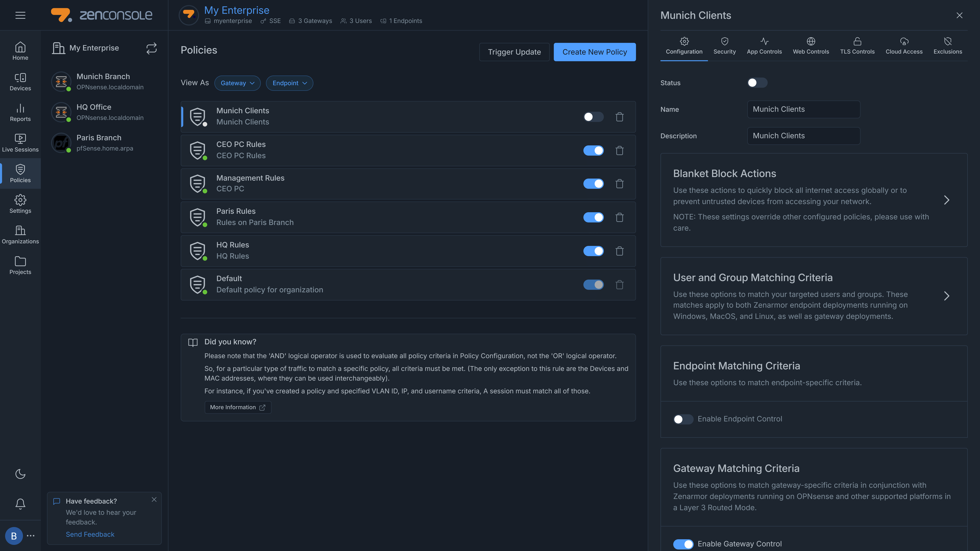Open Organizations in the sidebar
The height and width of the screenshot is (551, 980).
(x=20, y=235)
